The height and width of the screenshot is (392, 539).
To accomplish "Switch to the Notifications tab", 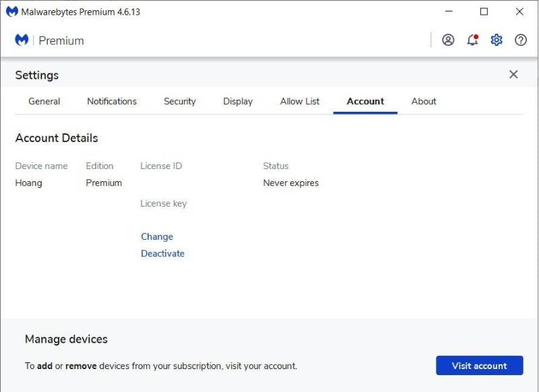I will point(112,101).
